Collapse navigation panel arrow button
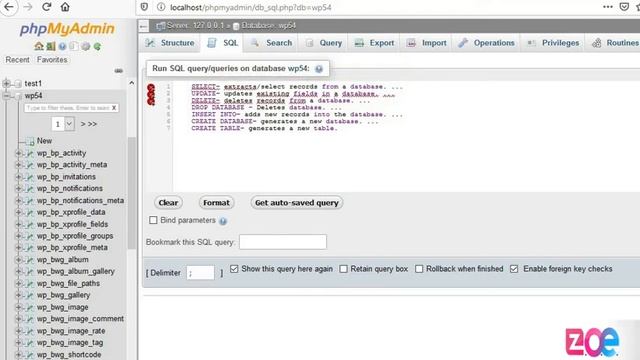 (143, 27)
